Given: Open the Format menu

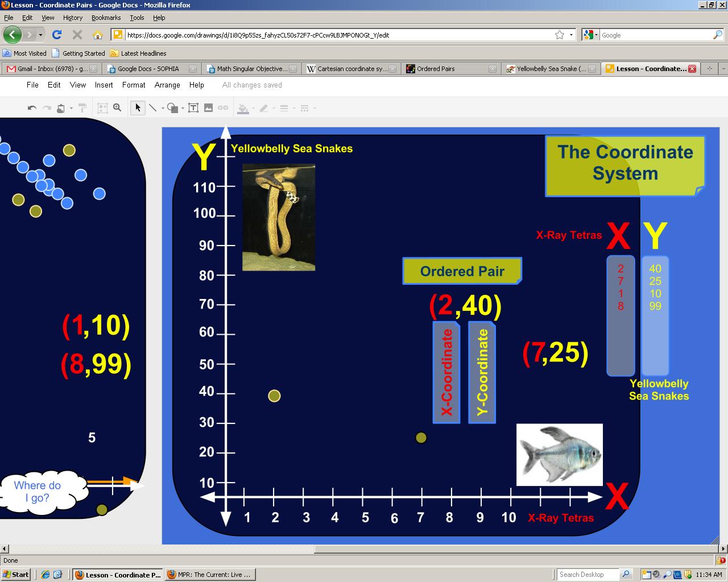Looking at the screenshot, I should [x=134, y=85].
